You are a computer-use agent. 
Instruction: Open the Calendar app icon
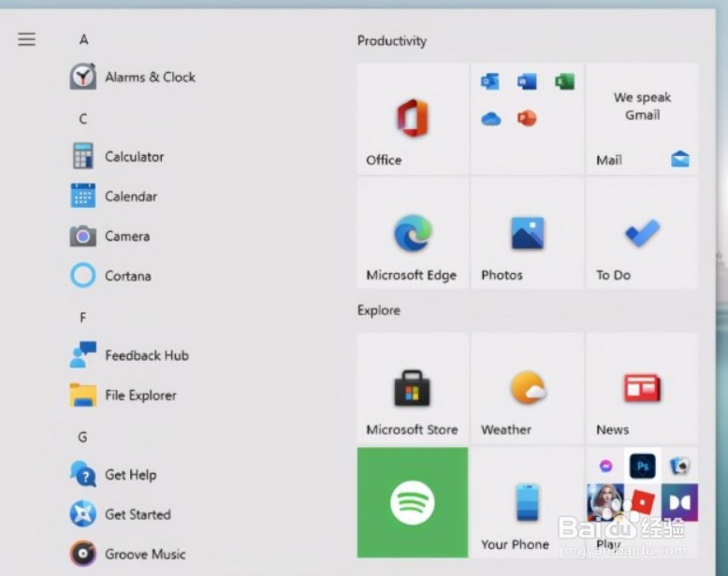[83, 195]
